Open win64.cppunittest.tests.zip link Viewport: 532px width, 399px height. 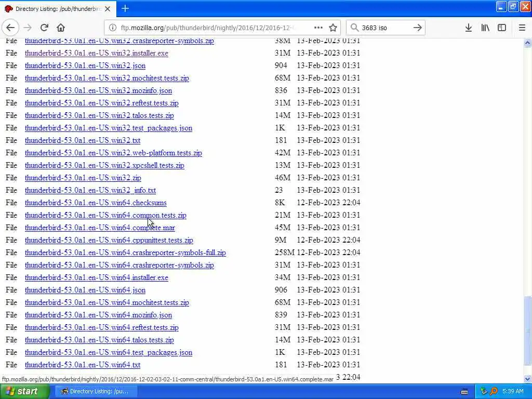tap(109, 240)
